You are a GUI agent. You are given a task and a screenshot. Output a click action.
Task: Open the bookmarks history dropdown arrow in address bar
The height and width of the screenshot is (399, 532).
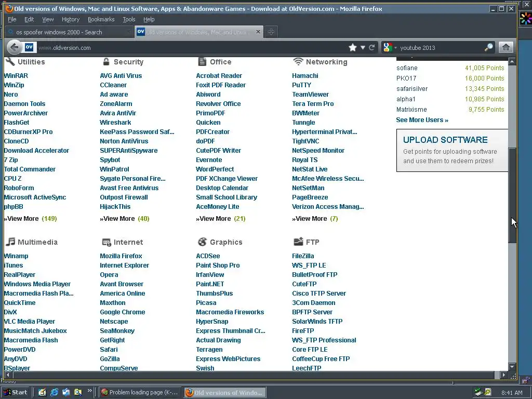[363, 47]
